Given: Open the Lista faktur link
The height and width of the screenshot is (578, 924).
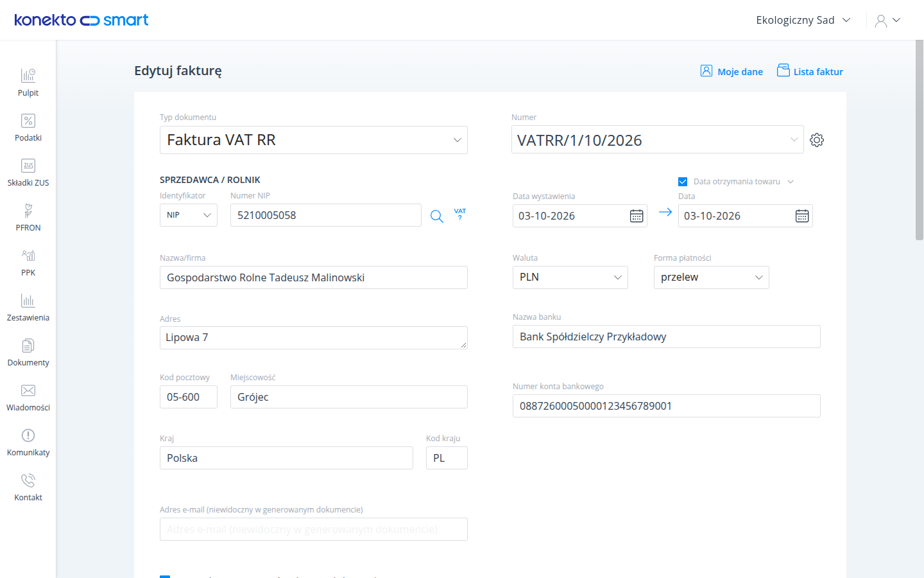Looking at the screenshot, I should pyautogui.click(x=810, y=71).
